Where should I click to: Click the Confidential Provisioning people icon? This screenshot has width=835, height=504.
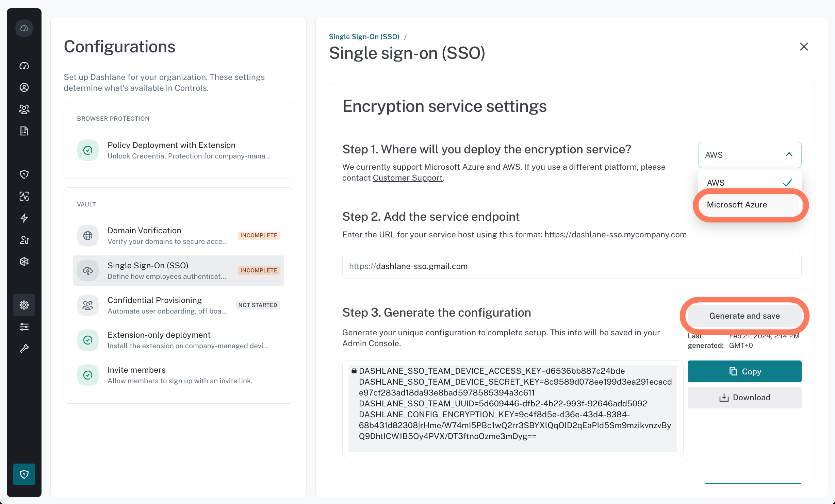[88, 305]
